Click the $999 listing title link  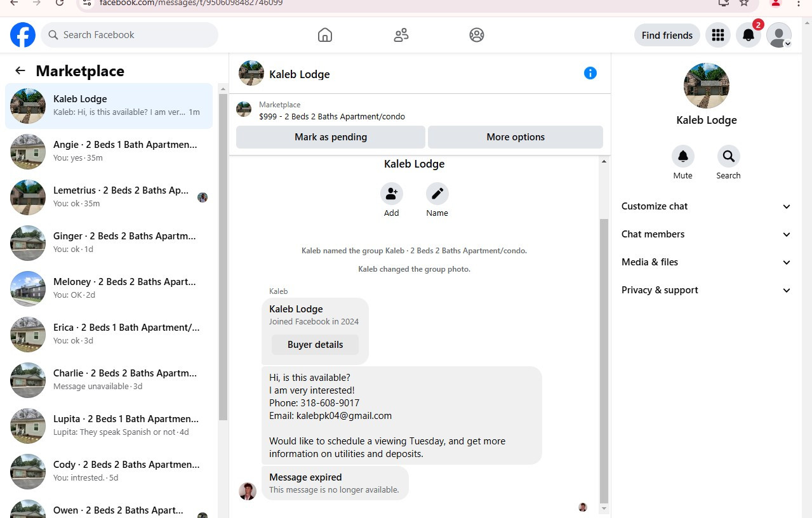click(332, 117)
